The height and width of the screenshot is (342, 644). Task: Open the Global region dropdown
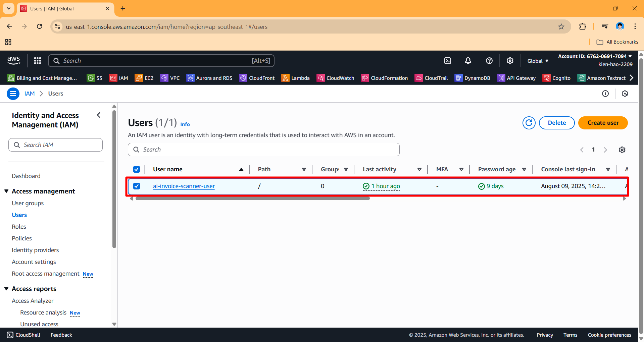537,61
